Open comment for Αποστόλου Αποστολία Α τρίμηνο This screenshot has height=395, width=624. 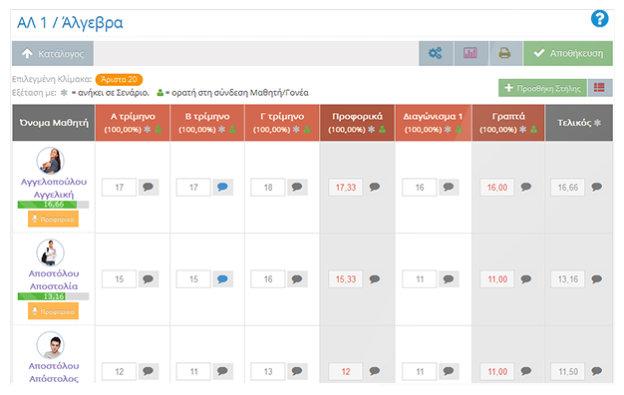(x=148, y=279)
